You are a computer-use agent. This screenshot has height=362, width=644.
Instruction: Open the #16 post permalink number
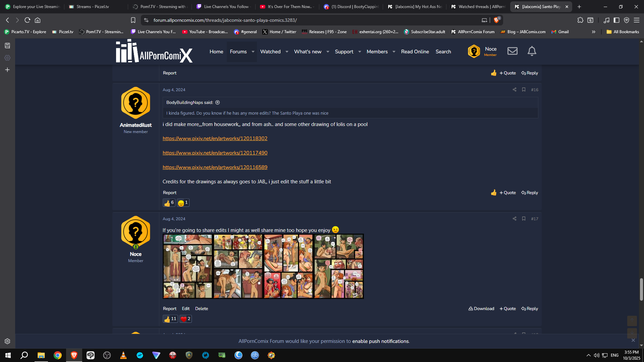click(x=535, y=90)
